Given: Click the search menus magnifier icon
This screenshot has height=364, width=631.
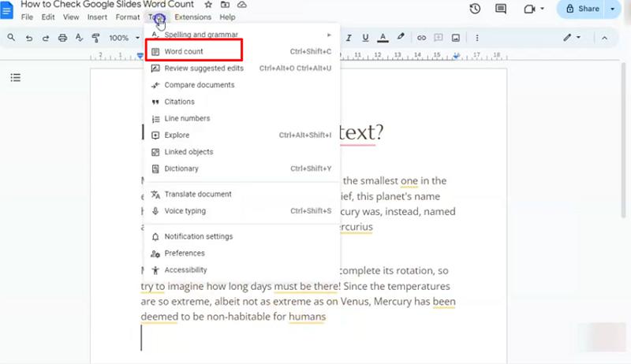Looking at the screenshot, I should (x=11, y=37).
